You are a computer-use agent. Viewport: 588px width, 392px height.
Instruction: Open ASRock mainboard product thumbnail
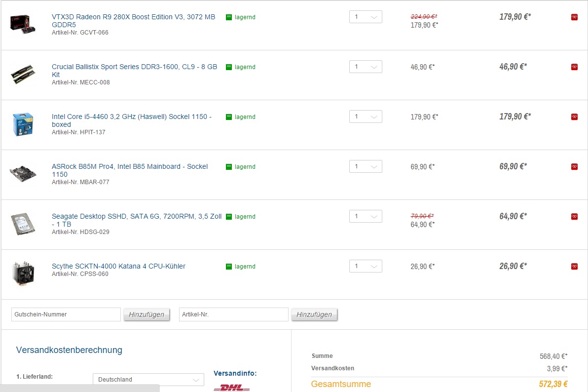pyautogui.click(x=23, y=173)
